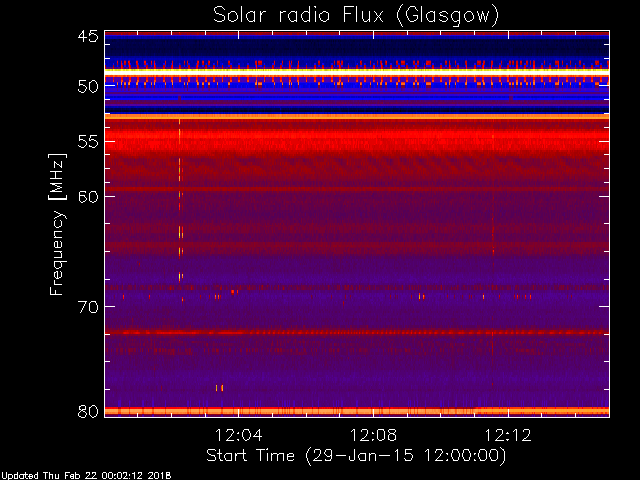
Task: Select the 45 MHz frequency label
Action: pyautogui.click(x=88, y=36)
